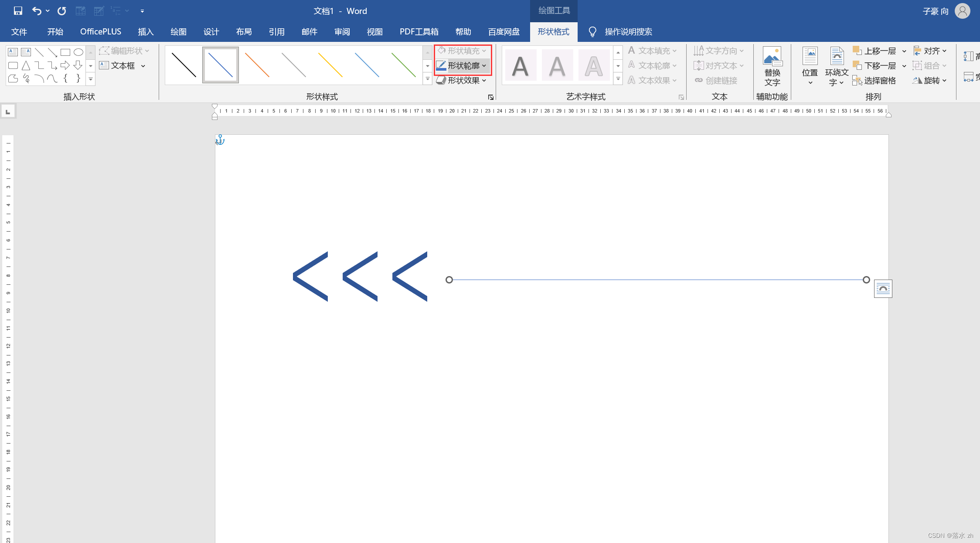
Task: Switch to the OfficePLUS tab
Action: pos(101,32)
